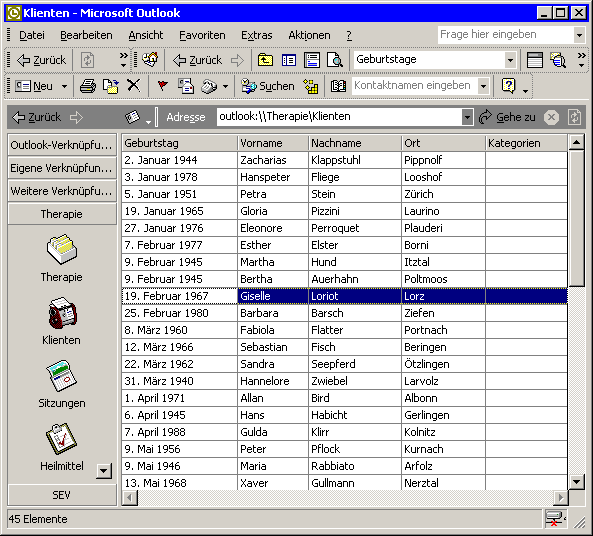Open the Sitzungen shortcut icon
The image size is (593, 536).
click(x=61, y=376)
